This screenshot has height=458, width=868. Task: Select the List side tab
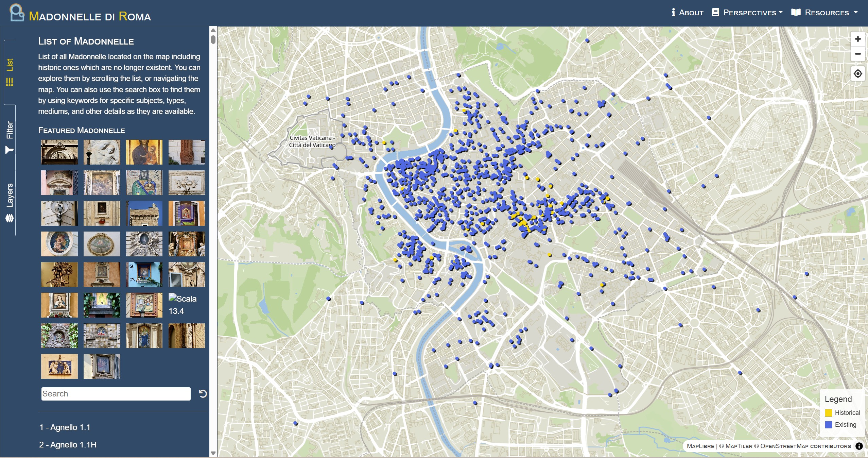[x=10, y=72]
